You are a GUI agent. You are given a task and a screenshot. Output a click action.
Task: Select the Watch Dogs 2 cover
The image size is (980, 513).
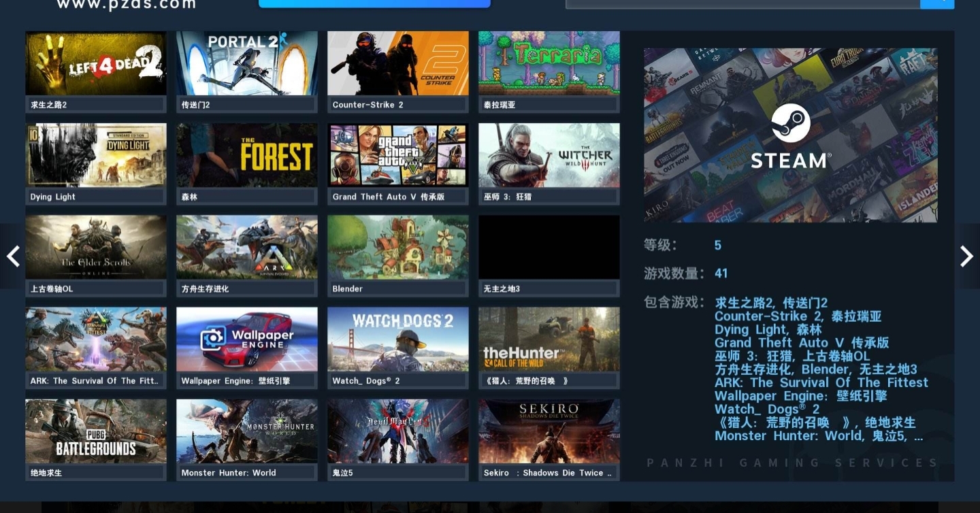coord(398,339)
